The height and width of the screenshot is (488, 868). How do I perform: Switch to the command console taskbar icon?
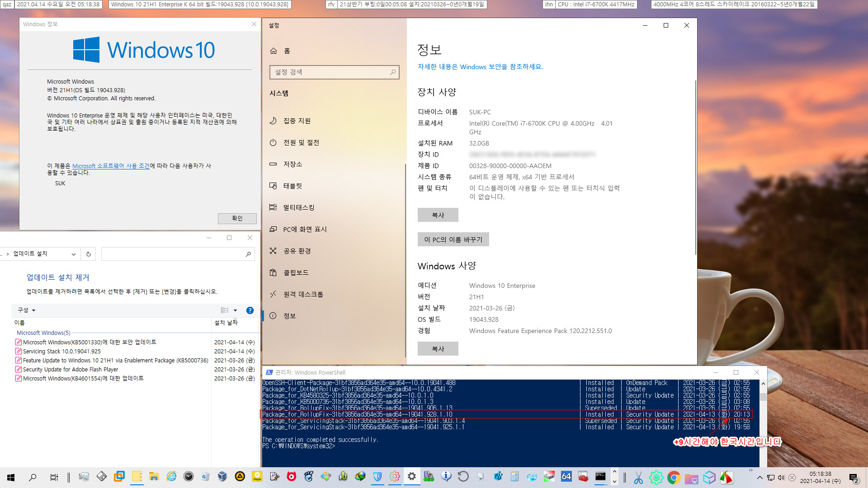600,476
